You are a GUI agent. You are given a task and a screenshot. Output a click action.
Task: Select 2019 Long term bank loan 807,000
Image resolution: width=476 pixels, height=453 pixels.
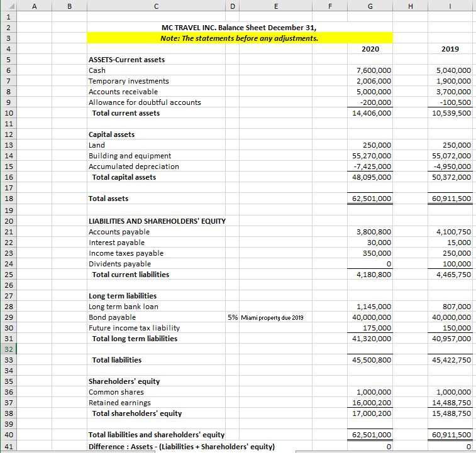(450, 307)
